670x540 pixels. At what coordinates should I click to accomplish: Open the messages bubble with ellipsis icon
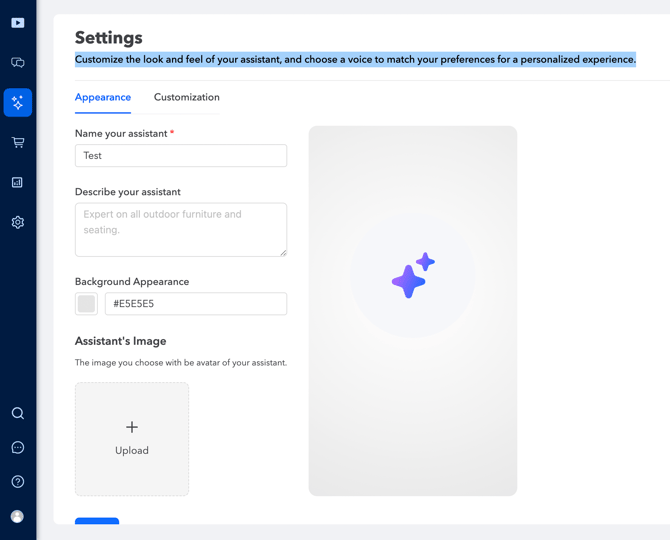pos(18,448)
